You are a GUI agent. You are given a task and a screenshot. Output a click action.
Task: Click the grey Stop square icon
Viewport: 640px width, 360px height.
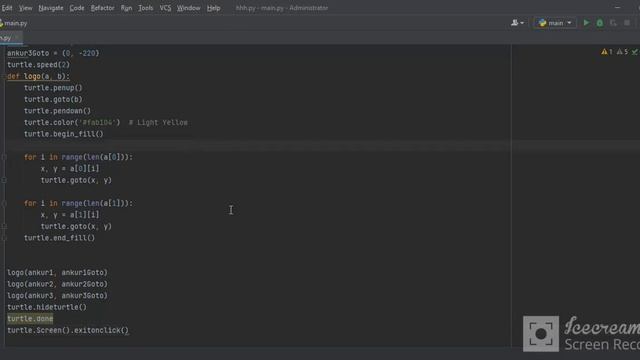[627, 23]
